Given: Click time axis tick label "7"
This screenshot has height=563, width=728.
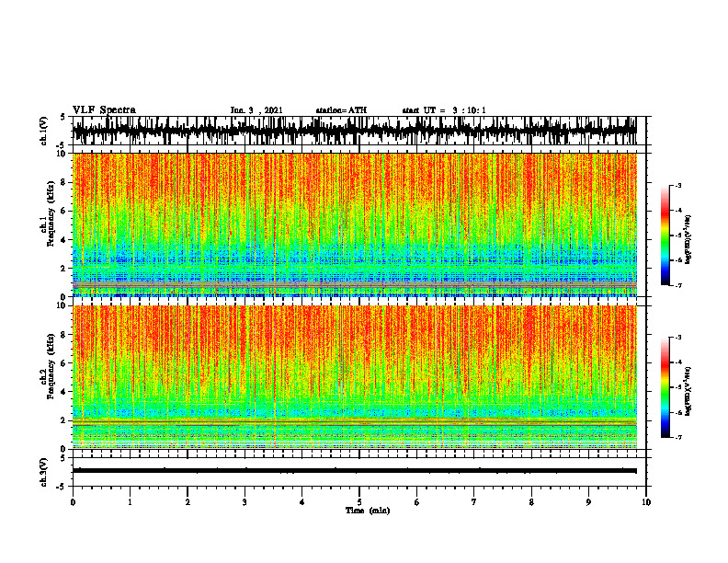Looking at the screenshot, I should 474,502.
